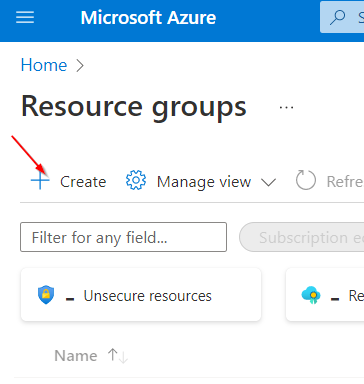Click the Create label
The image size is (364, 384).
83,182
